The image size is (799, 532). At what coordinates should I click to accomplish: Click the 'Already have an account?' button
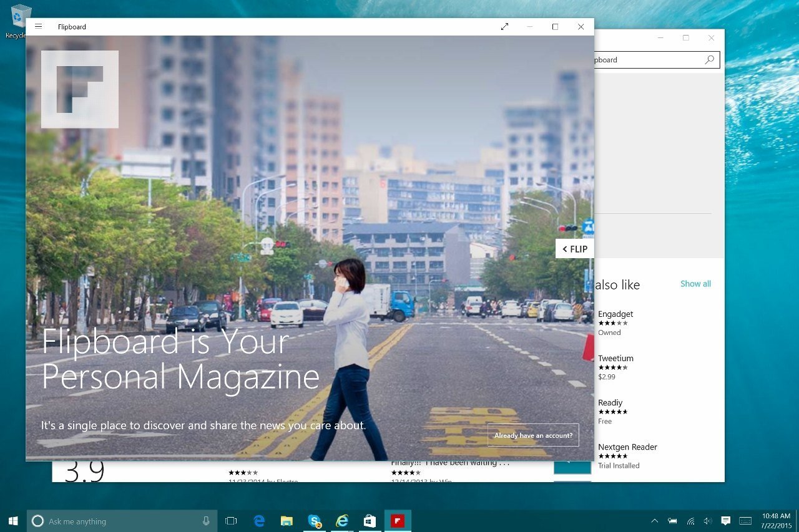533,435
